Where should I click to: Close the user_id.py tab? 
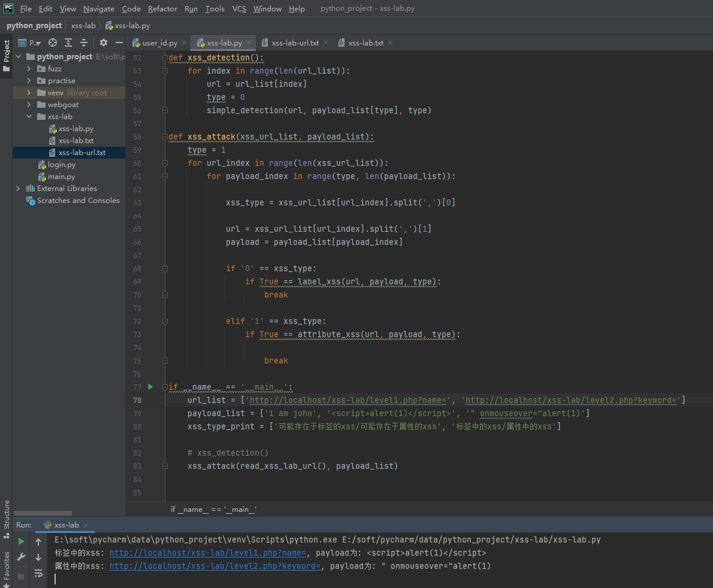pyautogui.click(x=184, y=43)
